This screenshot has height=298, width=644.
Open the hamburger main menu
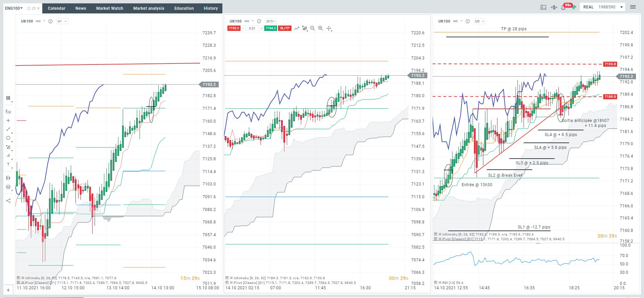633,7
